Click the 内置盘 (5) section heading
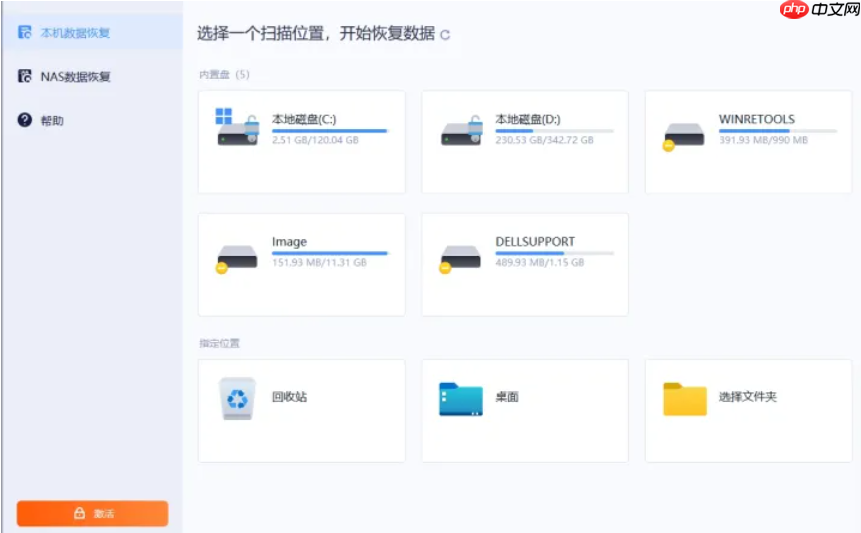The width and height of the screenshot is (861, 533). pyautogui.click(x=224, y=75)
